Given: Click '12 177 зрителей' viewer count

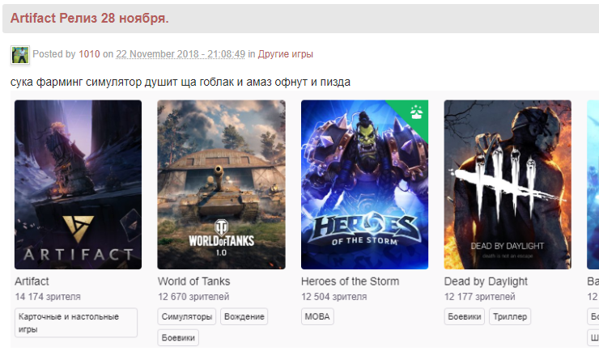Looking at the screenshot, I should (479, 297).
